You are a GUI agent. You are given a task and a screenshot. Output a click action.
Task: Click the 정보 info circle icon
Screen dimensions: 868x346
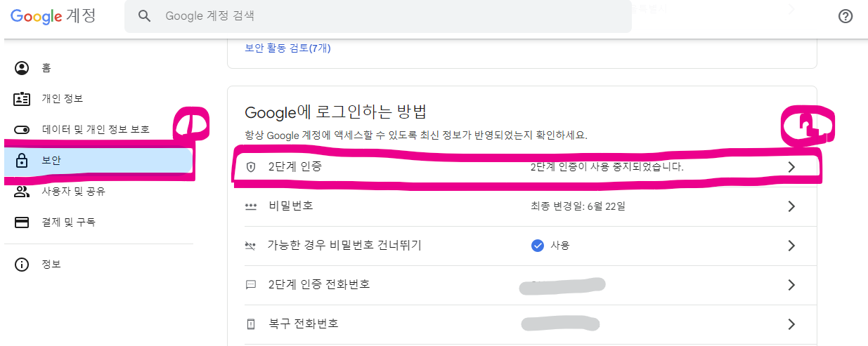coord(22,265)
